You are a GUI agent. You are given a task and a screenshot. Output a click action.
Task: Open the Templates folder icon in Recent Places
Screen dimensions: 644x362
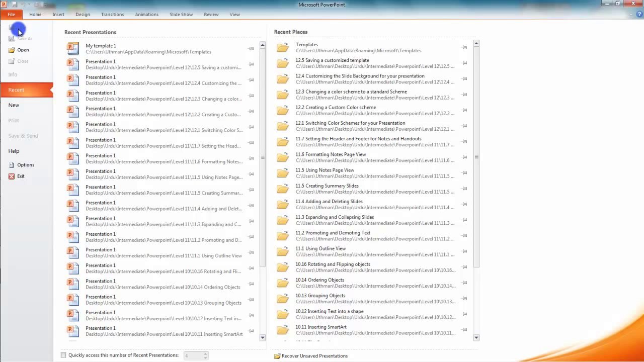coord(283,48)
